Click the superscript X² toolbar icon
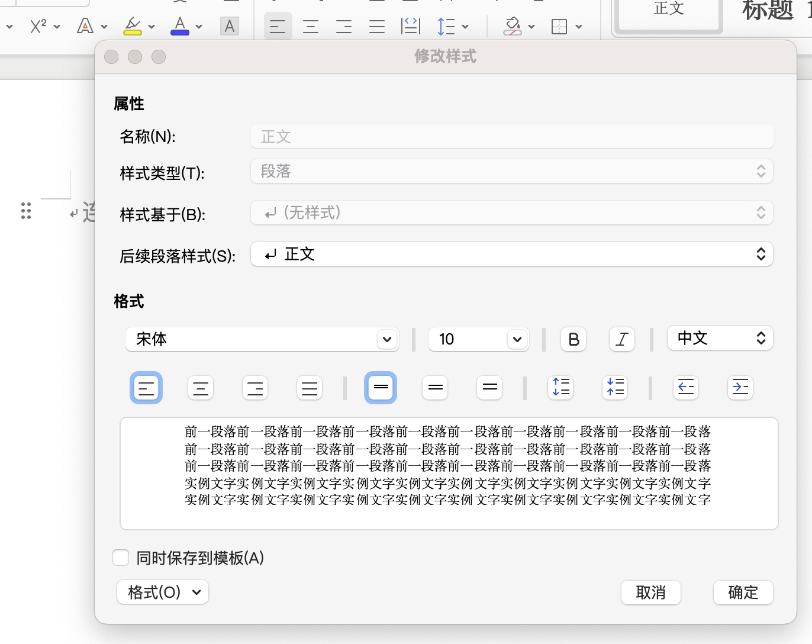The width and height of the screenshot is (812, 644). tap(38, 27)
